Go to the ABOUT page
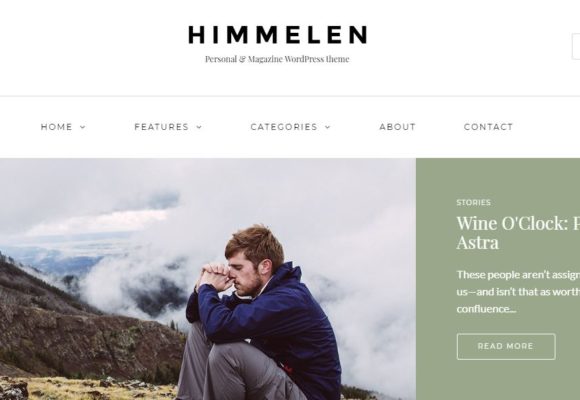The height and width of the screenshot is (400, 580). point(398,127)
